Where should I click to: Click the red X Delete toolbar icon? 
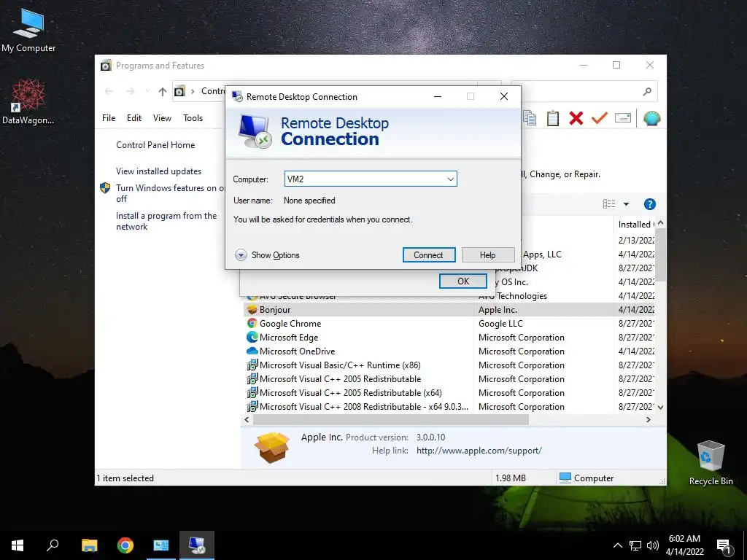(576, 118)
